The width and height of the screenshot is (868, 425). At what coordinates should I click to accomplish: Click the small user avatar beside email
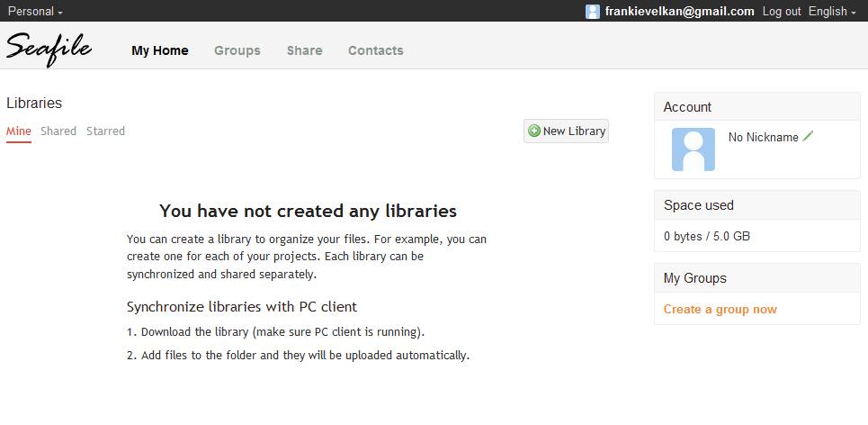click(593, 12)
